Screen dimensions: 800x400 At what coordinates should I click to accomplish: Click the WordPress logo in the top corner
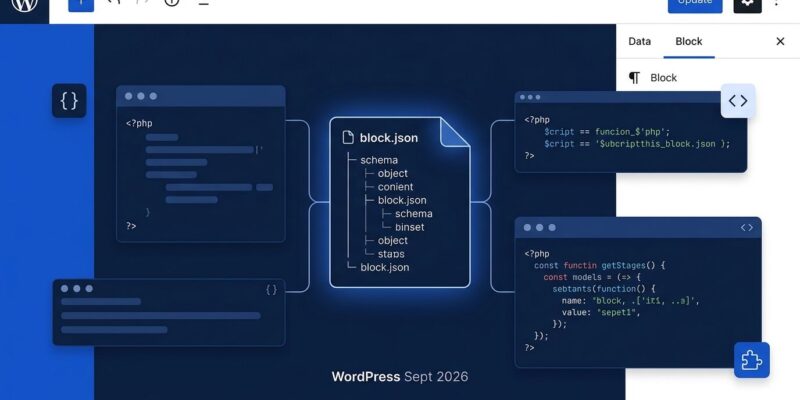click(x=24, y=4)
